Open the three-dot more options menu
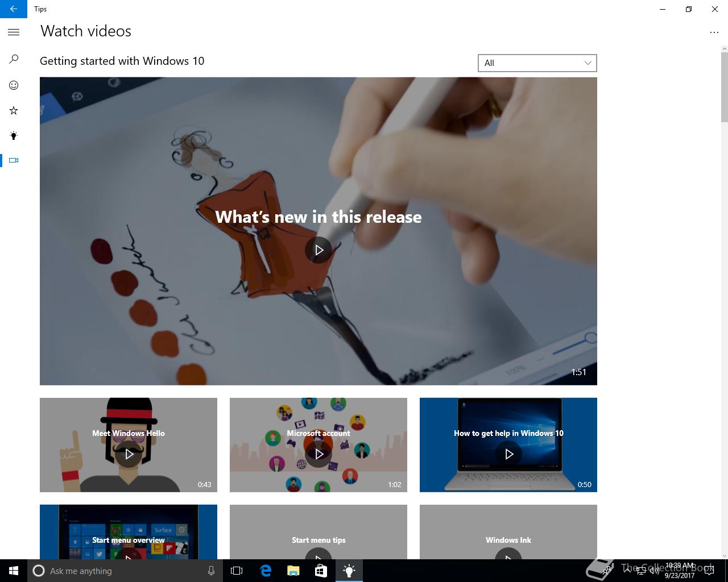 point(714,32)
